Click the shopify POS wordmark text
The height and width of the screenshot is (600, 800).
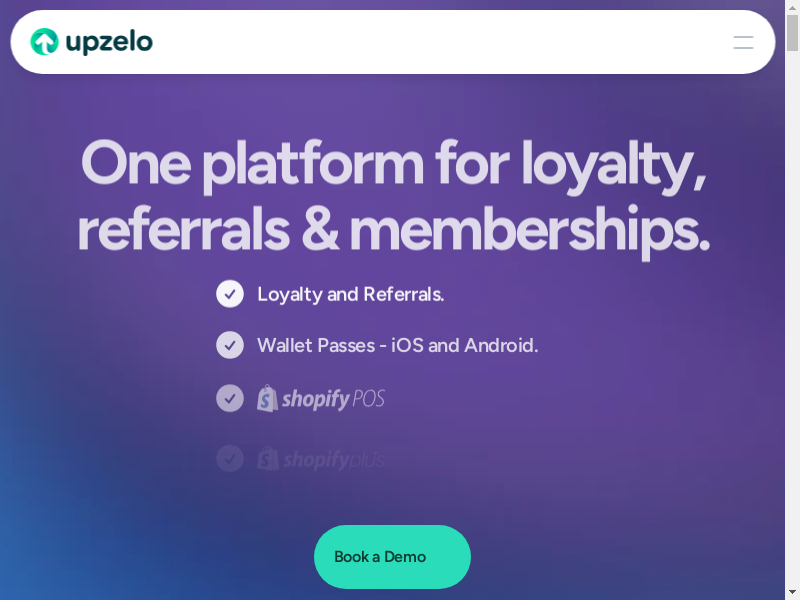(x=333, y=399)
